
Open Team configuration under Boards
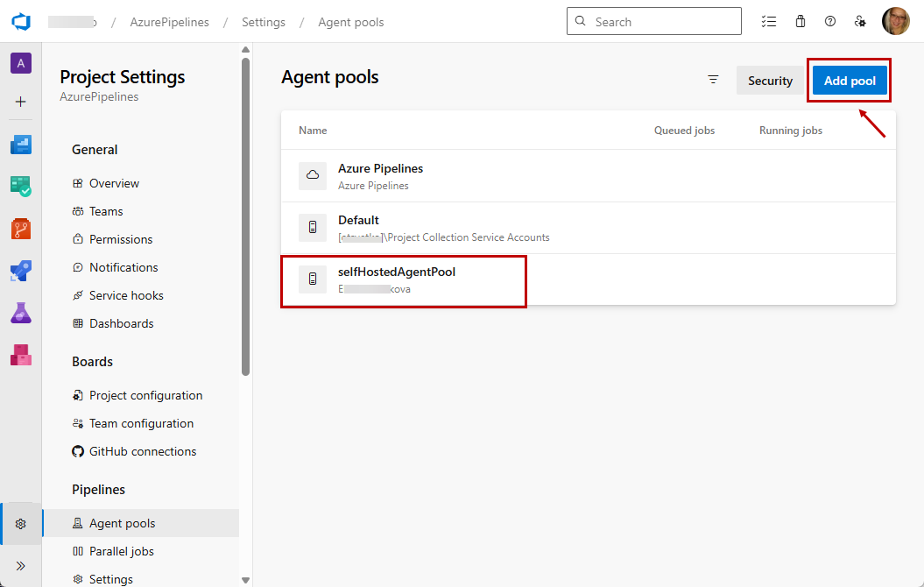click(141, 424)
